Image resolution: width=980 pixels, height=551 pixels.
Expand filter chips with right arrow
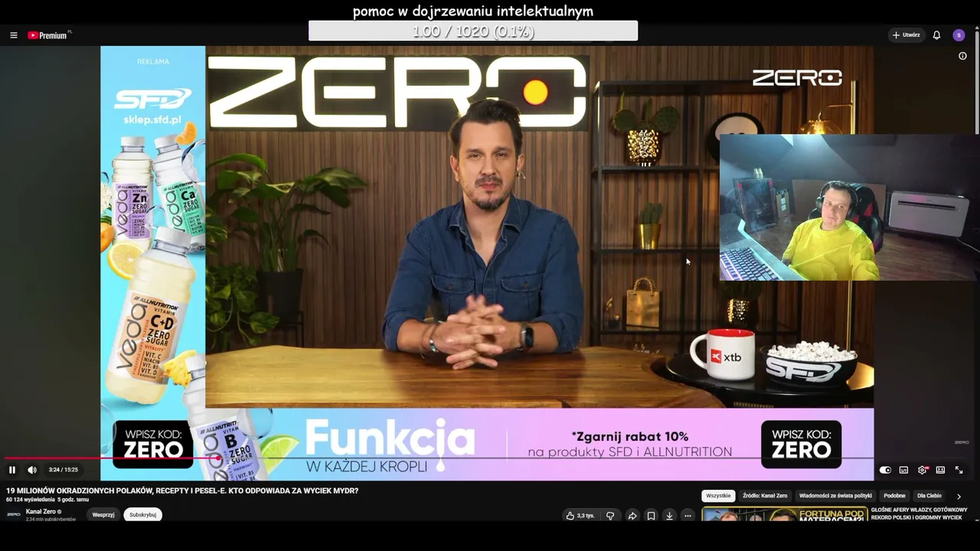[x=959, y=496]
